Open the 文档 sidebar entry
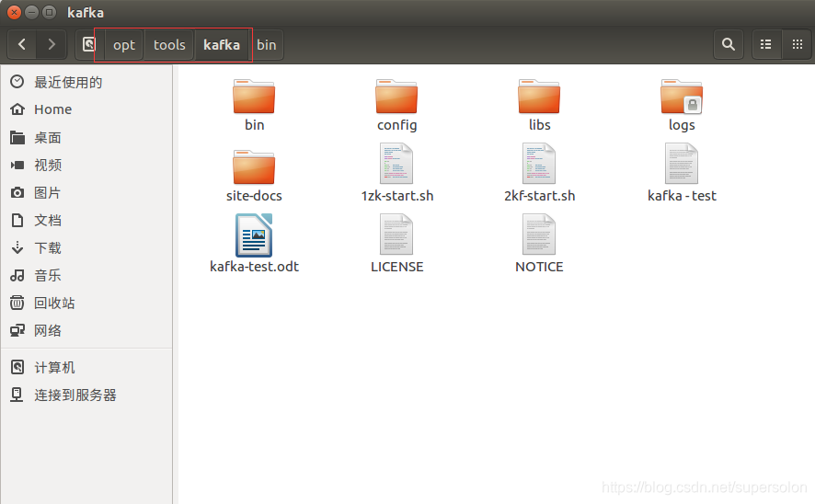Viewport: 815px width, 504px height. [86, 221]
